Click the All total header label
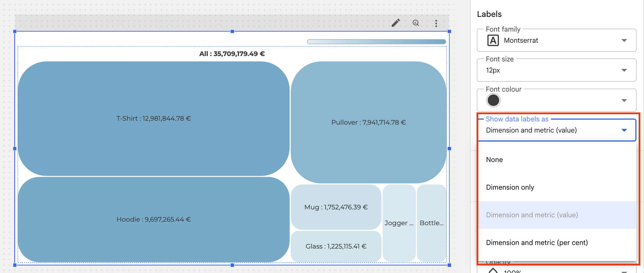Screen dimensions: 644x273 (232, 54)
